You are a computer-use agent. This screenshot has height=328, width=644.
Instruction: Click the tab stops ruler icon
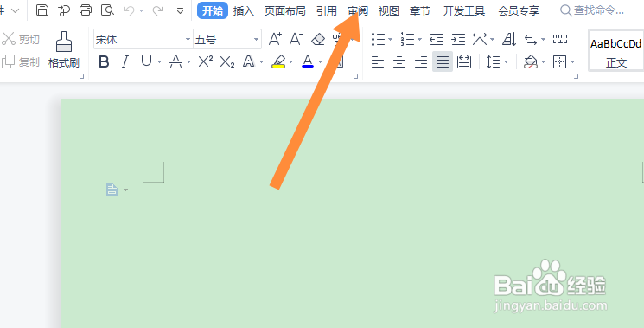point(560,40)
